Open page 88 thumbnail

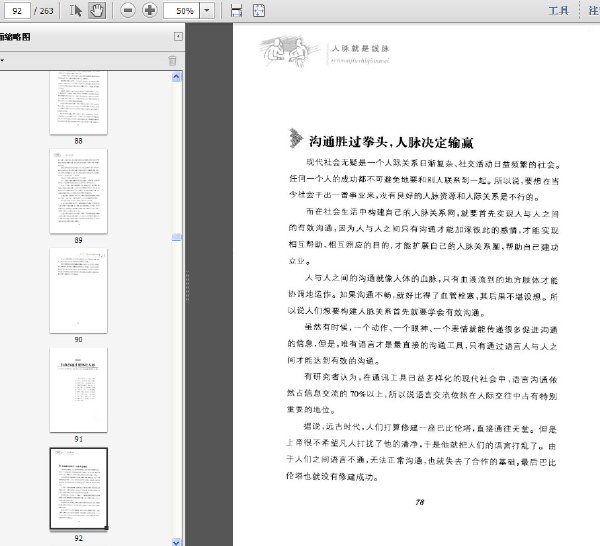[78, 103]
